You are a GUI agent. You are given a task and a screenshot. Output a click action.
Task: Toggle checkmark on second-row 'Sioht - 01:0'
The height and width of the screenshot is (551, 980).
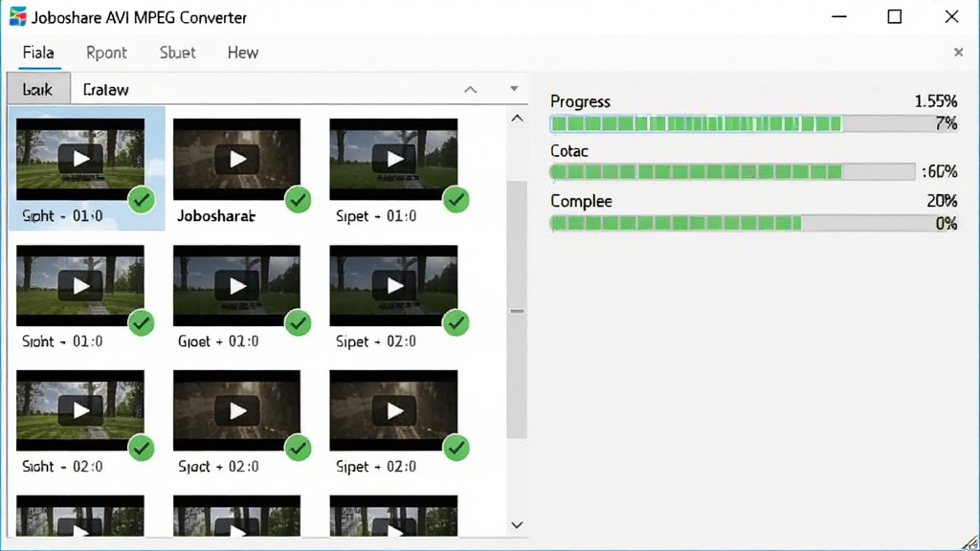(142, 323)
